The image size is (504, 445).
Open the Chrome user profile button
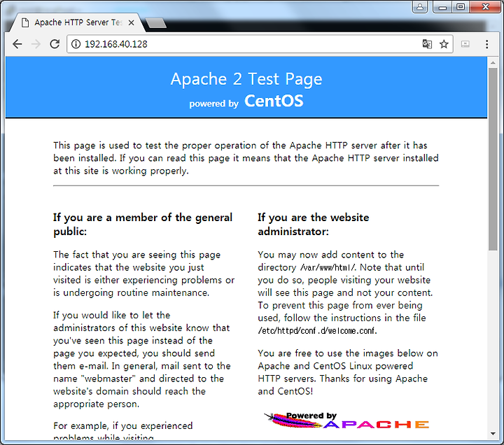420,7
